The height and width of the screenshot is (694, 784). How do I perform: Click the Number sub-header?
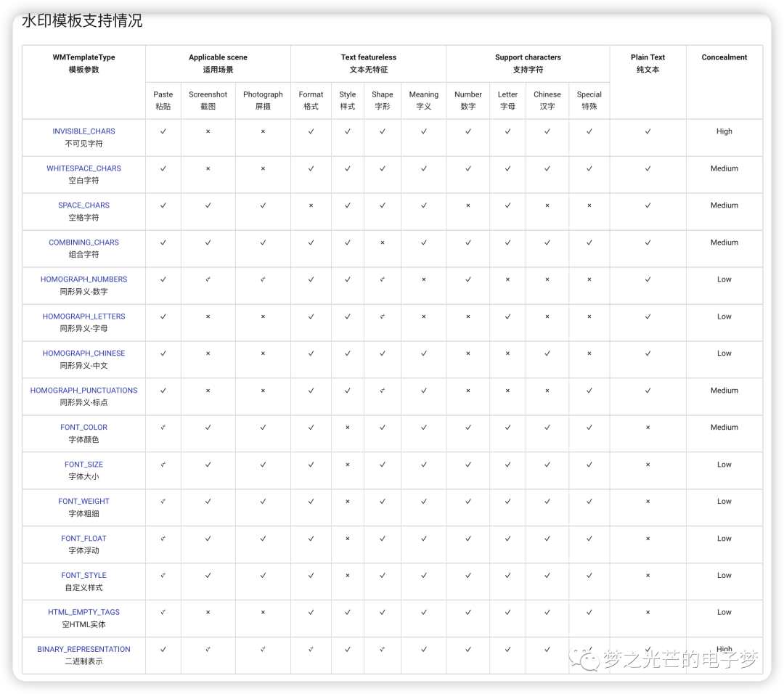pyautogui.click(x=468, y=100)
